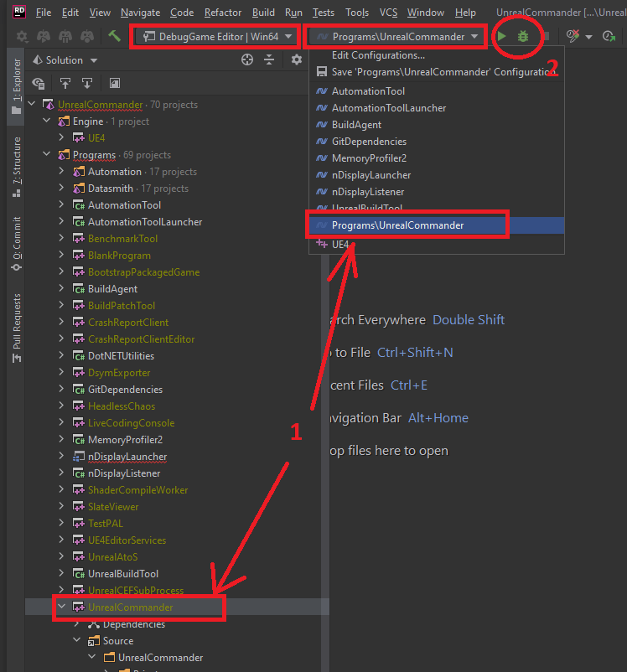627x672 pixels.
Task: Open the Build menu
Action: point(263,13)
